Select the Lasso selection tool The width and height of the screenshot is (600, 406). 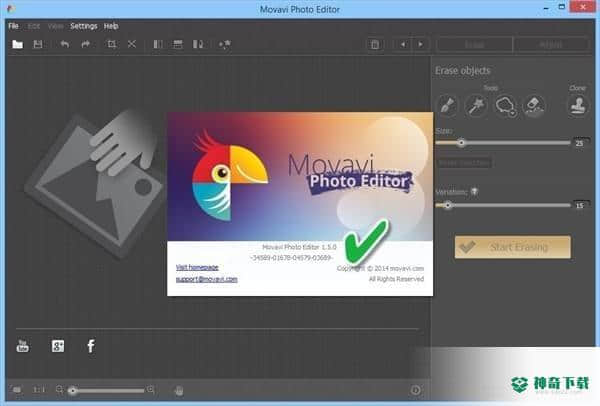click(x=505, y=106)
